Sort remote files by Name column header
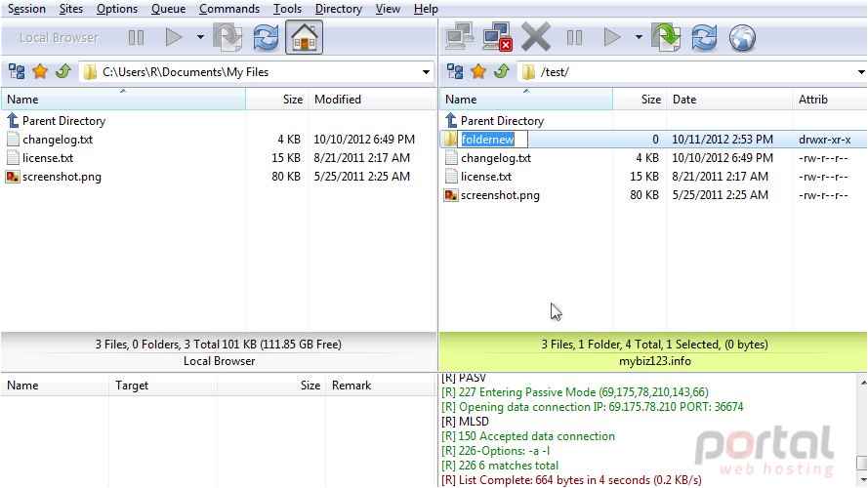 click(526, 99)
